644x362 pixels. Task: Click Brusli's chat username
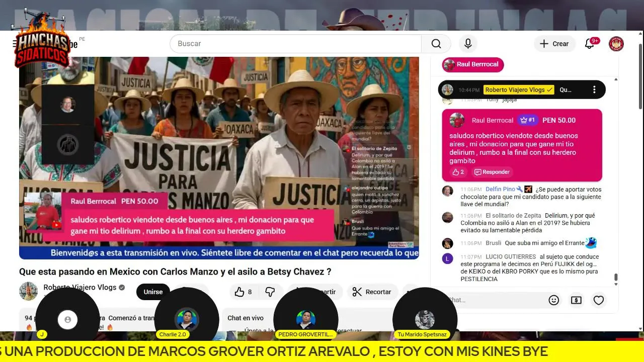494,243
